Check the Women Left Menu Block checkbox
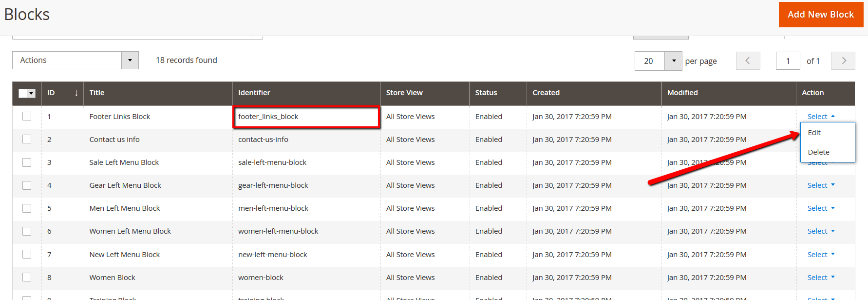Image resolution: width=868 pixels, height=300 pixels. click(x=27, y=231)
